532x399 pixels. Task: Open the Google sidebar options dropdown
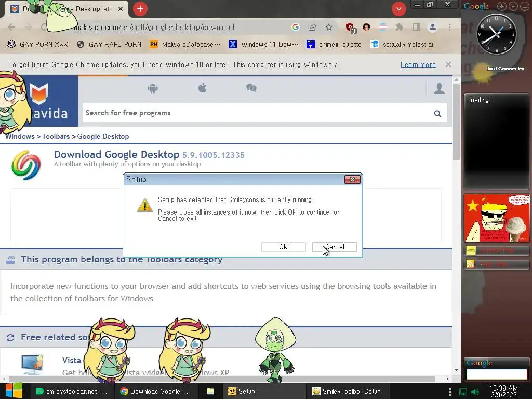tap(513, 6)
